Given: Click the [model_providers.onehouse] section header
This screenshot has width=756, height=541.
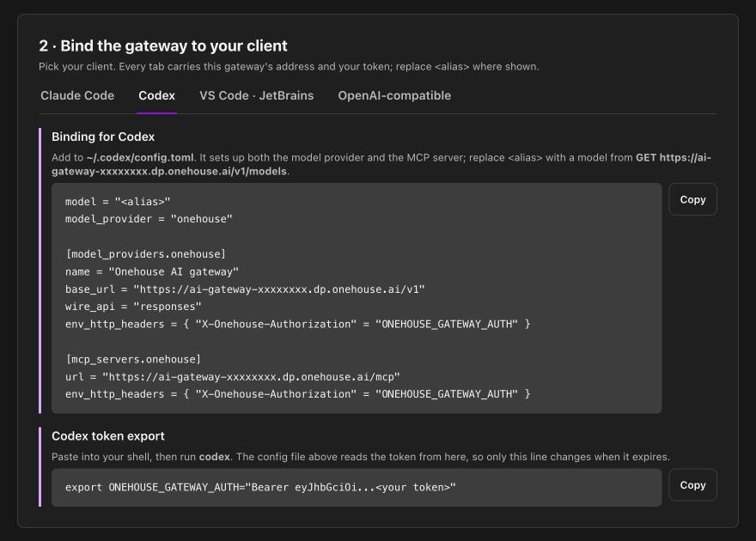Looking at the screenshot, I should (145, 254).
